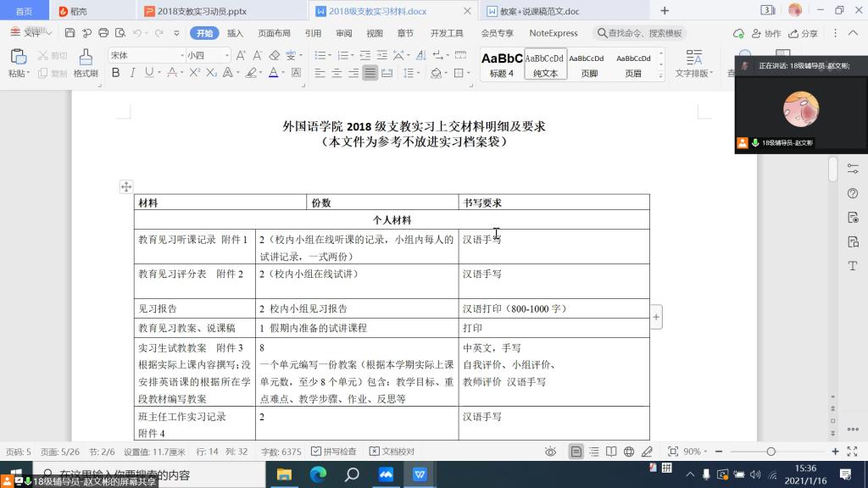This screenshot has width=868, height=488.
Task: Apply italic formatting to the text
Action: click(x=133, y=73)
